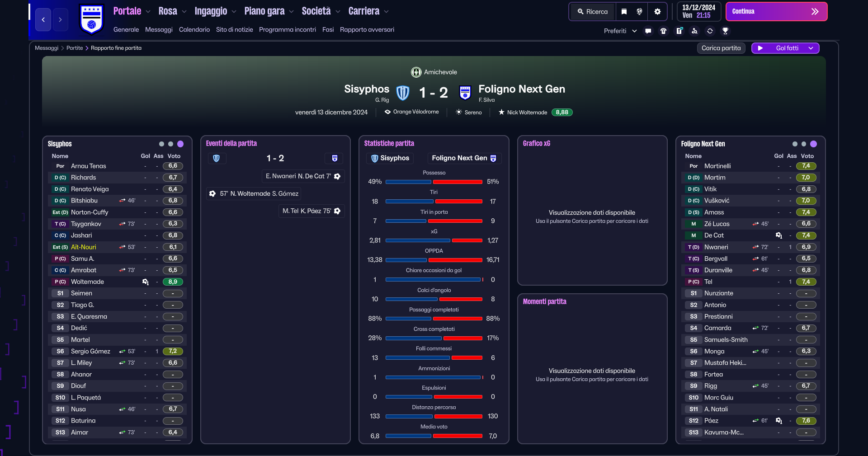Open the Gol fatti dropdown arrow
The width and height of the screenshot is (868, 456).
click(811, 48)
